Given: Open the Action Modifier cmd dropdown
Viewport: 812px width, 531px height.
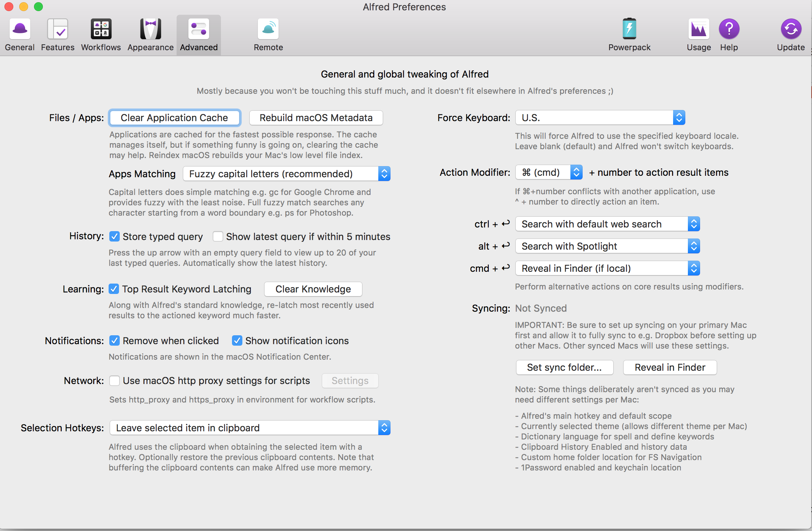Looking at the screenshot, I should tap(549, 172).
